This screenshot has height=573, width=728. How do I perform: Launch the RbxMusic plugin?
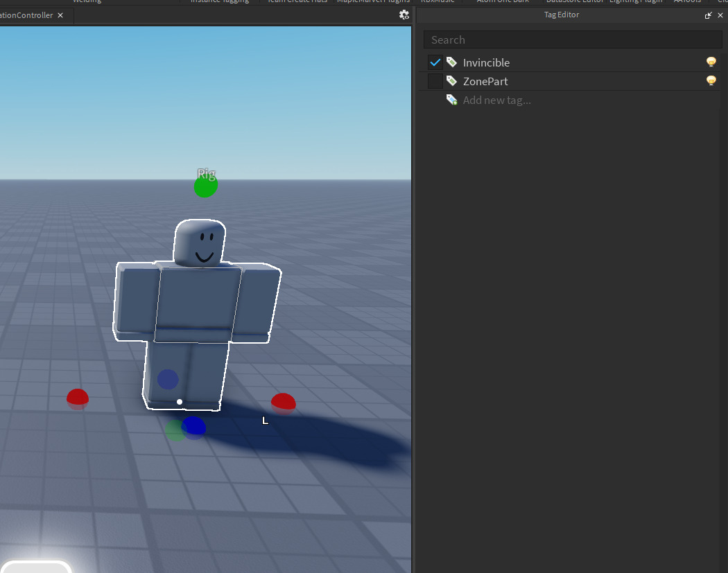coord(438,2)
